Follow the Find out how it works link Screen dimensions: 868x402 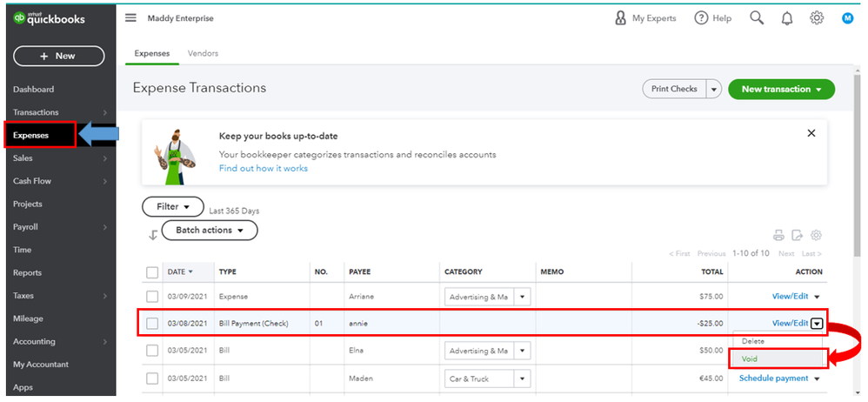[x=264, y=168]
